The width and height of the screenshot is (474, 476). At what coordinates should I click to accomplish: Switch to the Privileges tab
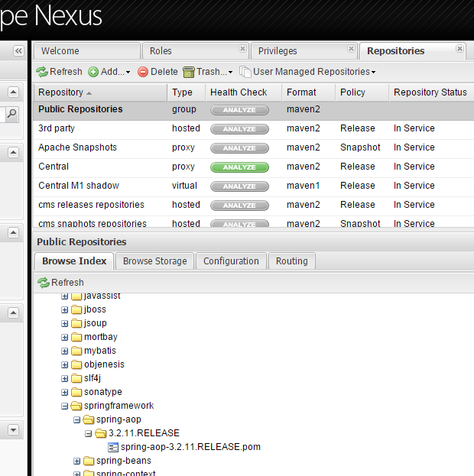point(304,51)
